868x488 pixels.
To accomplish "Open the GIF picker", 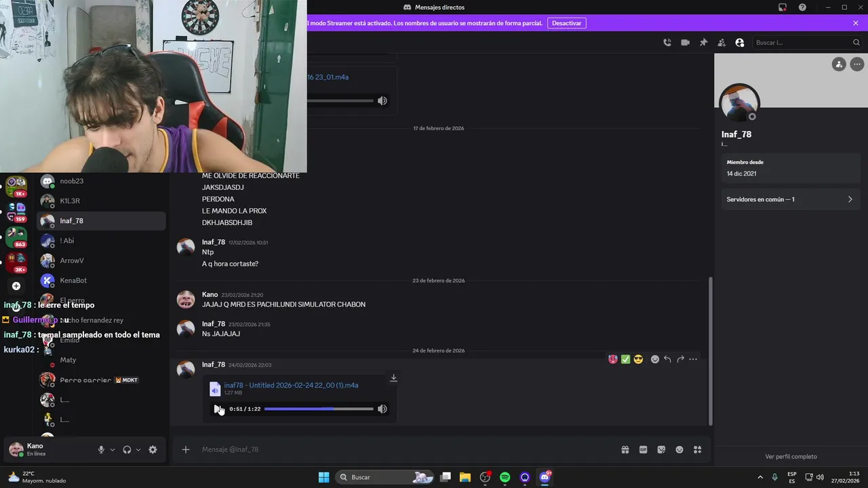I will pyautogui.click(x=643, y=449).
